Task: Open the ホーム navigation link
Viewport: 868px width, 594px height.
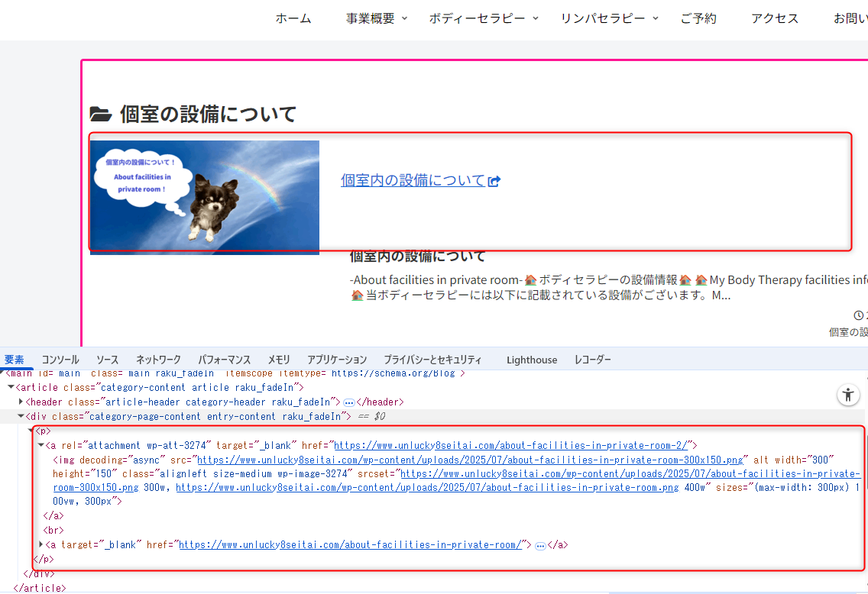Action: pos(293,18)
